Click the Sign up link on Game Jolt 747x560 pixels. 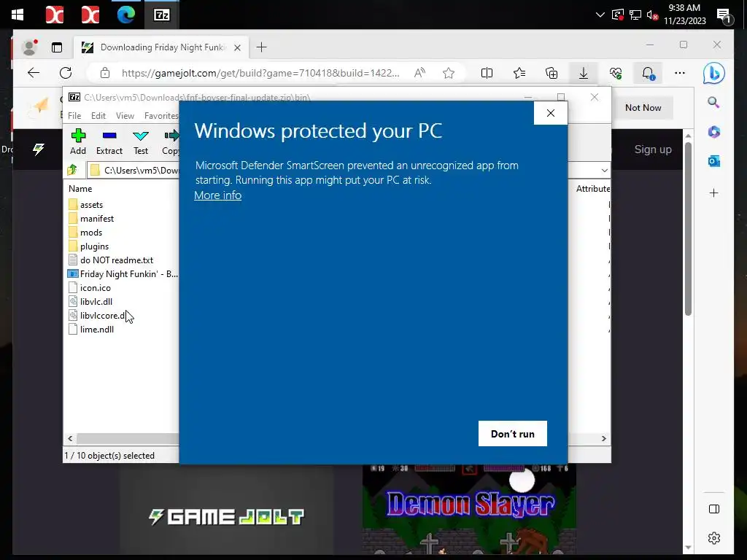pos(653,149)
